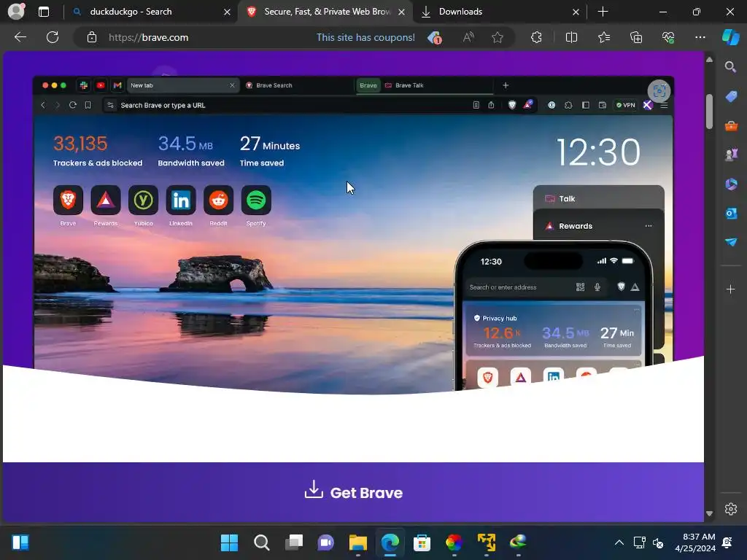Viewport: 747px width, 560px height.
Task: Click 'This site has coupons!' text
Action: [x=365, y=37]
